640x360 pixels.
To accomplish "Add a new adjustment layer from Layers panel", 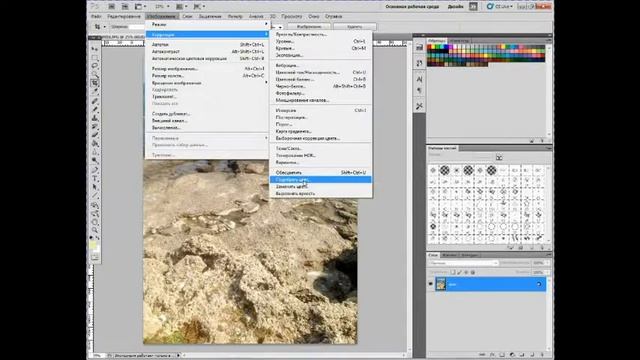I will (x=512, y=355).
